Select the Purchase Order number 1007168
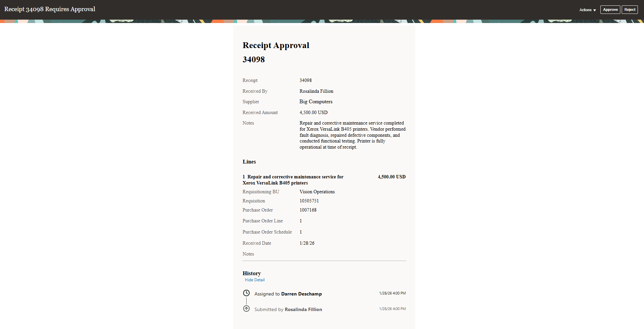The width and height of the screenshot is (644, 329). pos(308,210)
